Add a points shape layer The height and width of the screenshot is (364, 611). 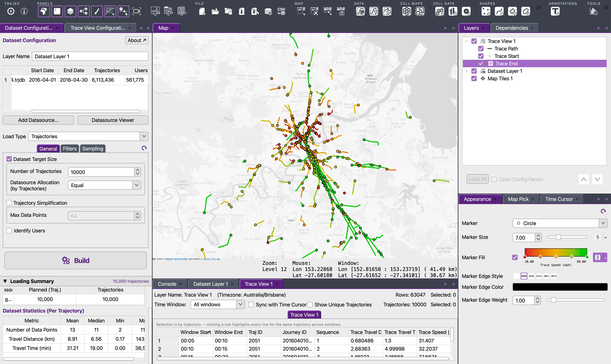point(486,11)
